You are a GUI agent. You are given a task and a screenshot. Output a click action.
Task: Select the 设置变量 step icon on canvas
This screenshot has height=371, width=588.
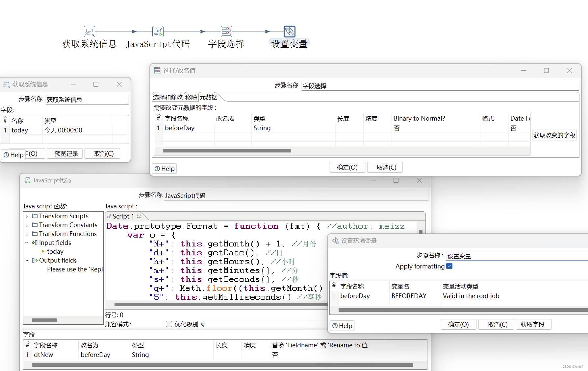[x=290, y=32]
